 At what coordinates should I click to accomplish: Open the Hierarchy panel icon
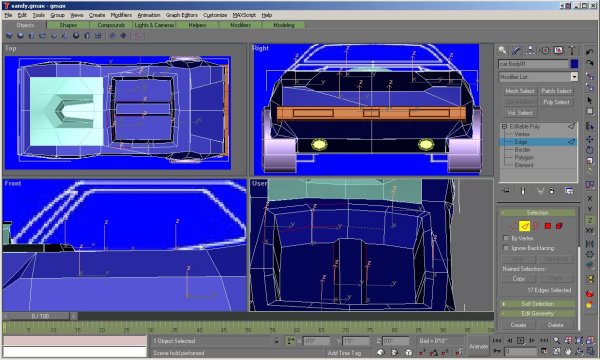(530, 50)
